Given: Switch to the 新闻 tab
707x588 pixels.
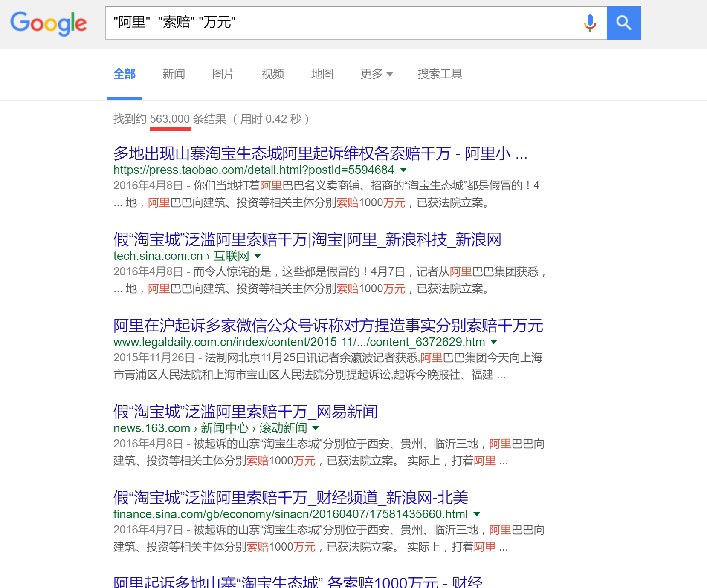Looking at the screenshot, I should pyautogui.click(x=174, y=74).
